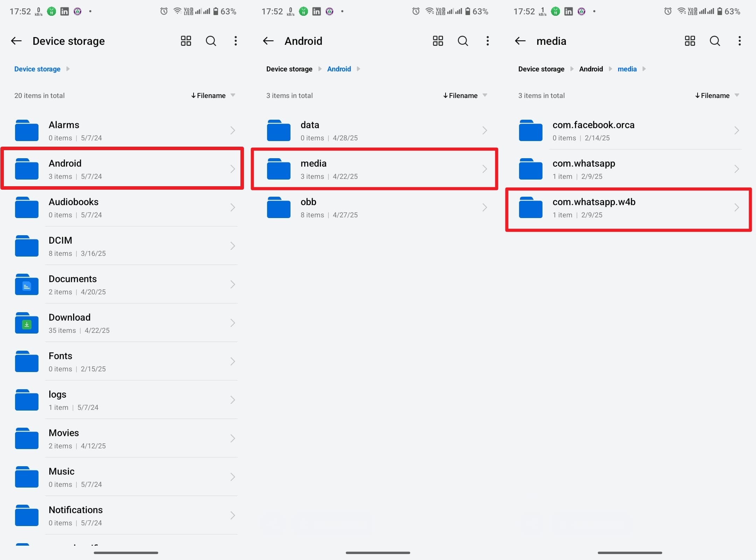Open search in Device storage screen

[x=211, y=41]
